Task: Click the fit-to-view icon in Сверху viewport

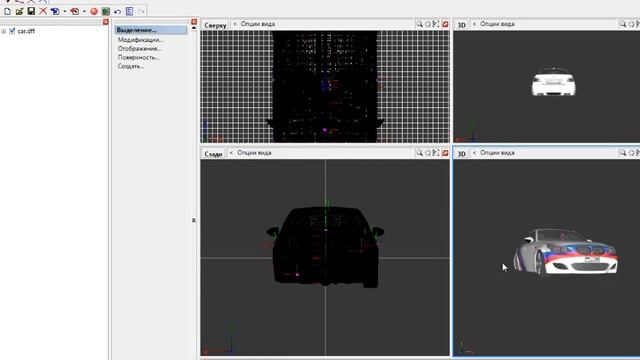Action: (436, 24)
